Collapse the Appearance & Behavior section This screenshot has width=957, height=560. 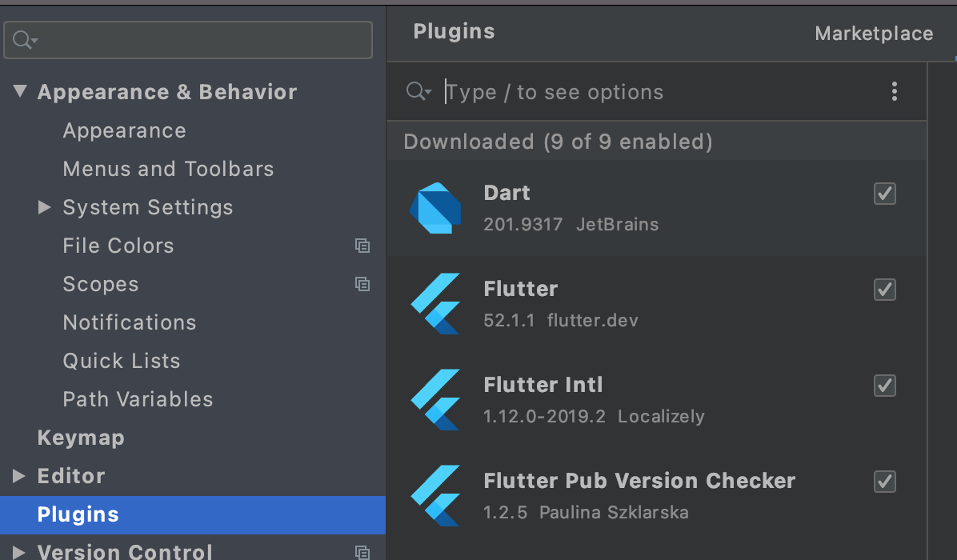tap(20, 92)
